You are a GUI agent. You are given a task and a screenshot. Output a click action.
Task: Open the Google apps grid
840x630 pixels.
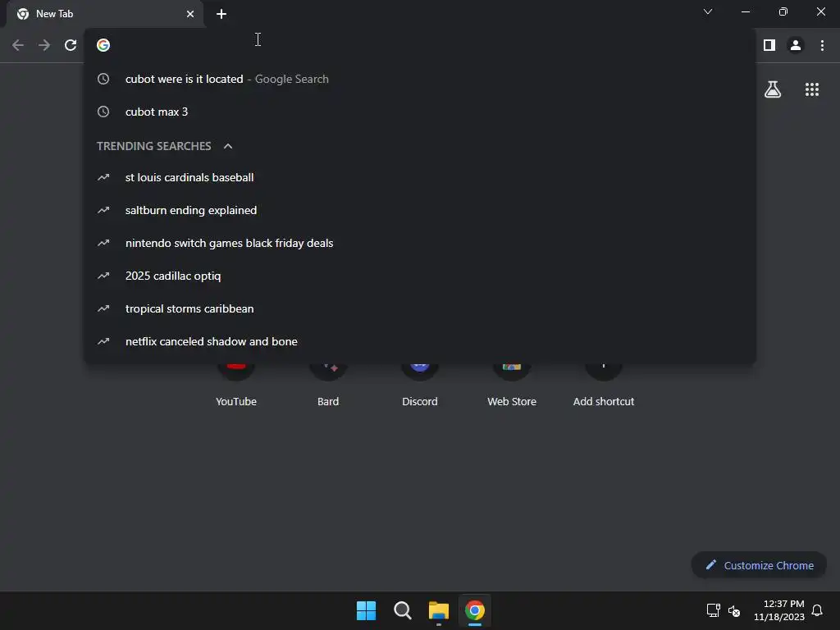(812, 89)
